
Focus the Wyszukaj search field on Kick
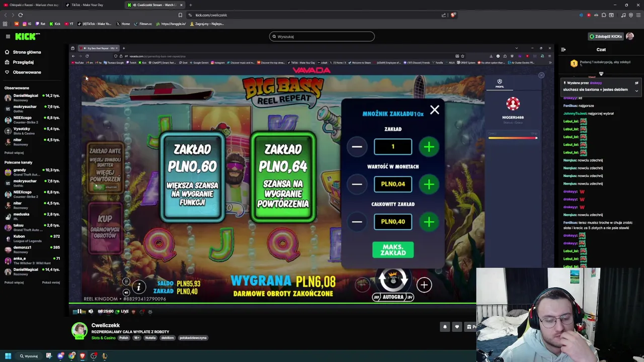[322, 36]
